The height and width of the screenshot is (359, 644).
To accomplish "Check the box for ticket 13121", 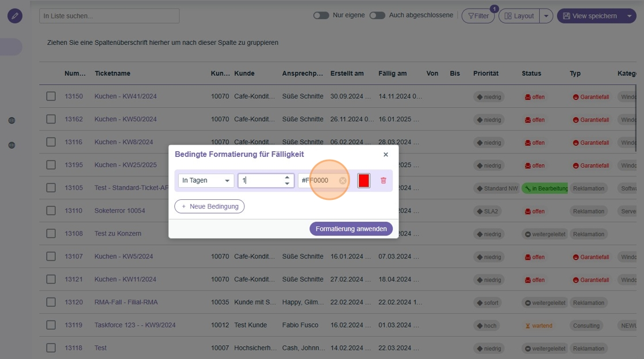I will 51,279.
